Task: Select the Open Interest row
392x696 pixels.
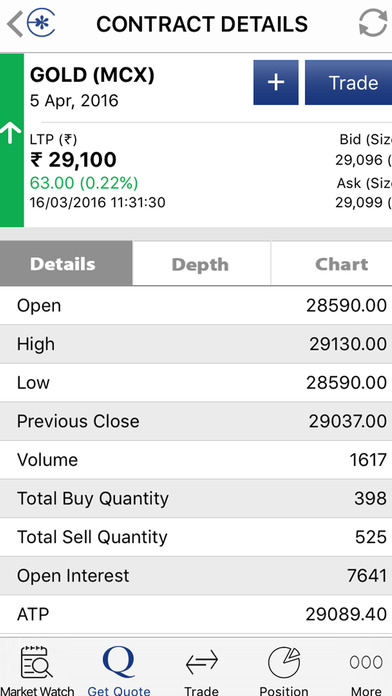Action: pos(196,576)
